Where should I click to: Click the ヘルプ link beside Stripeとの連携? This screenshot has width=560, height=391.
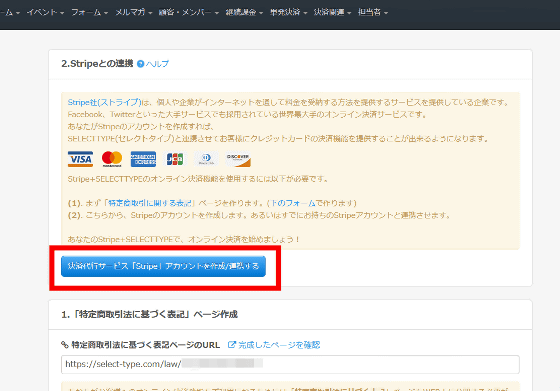(x=157, y=64)
